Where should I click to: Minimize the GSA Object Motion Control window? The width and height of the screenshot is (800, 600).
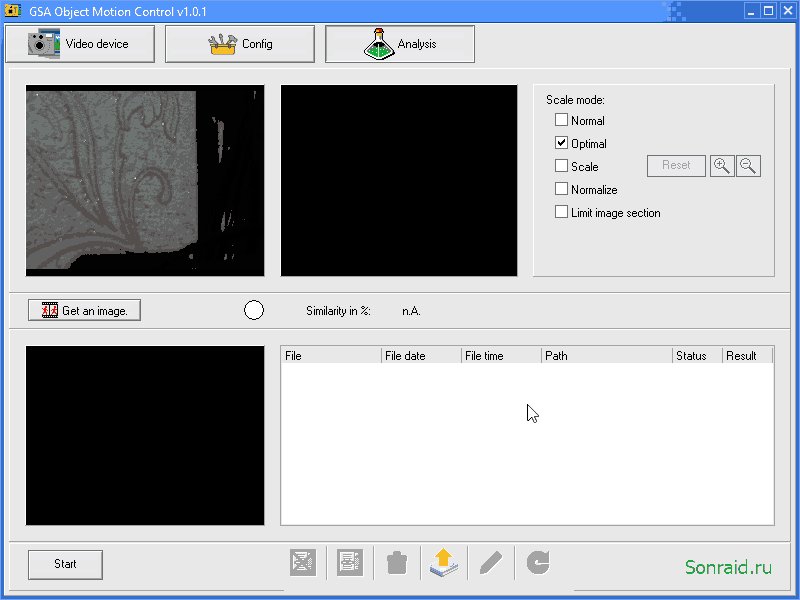pyautogui.click(x=750, y=11)
